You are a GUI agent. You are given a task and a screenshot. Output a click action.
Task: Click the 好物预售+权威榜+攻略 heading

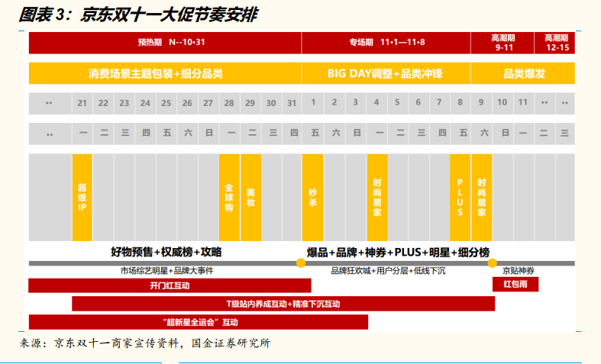[x=166, y=252]
